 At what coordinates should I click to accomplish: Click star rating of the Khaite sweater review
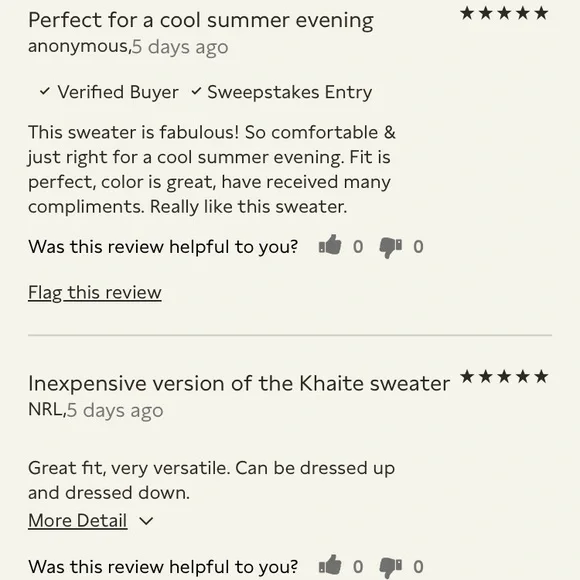(504, 377)
